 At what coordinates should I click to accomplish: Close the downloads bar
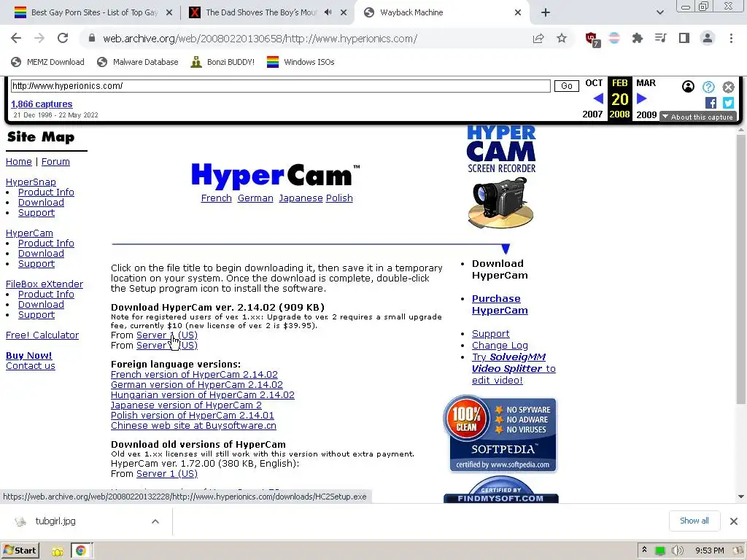tap(734, 521)
